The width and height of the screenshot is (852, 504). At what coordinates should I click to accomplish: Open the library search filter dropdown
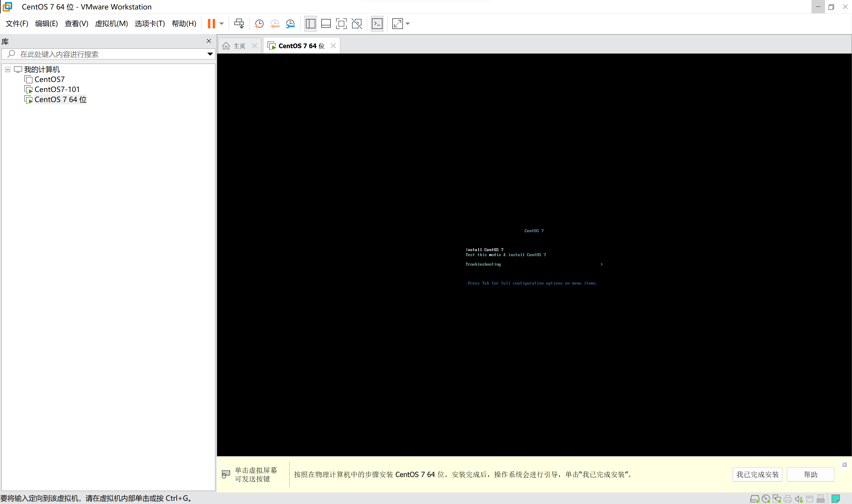click(210, 54)
